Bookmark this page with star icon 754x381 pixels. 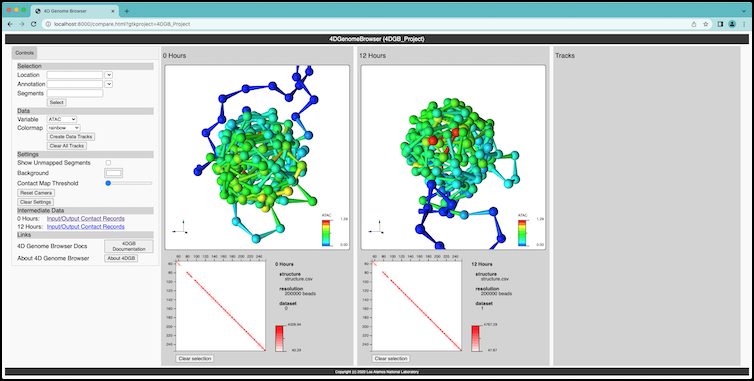(x=706, y=24)
